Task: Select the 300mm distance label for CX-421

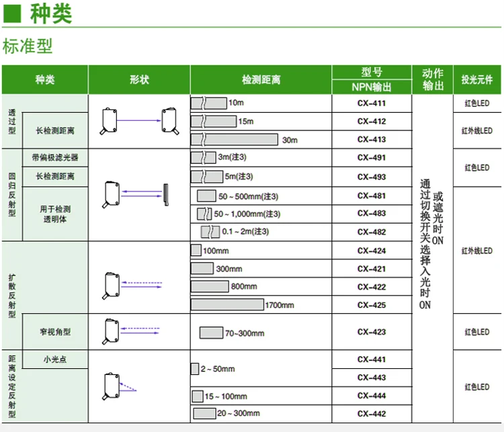Action: tap(229, 269)
